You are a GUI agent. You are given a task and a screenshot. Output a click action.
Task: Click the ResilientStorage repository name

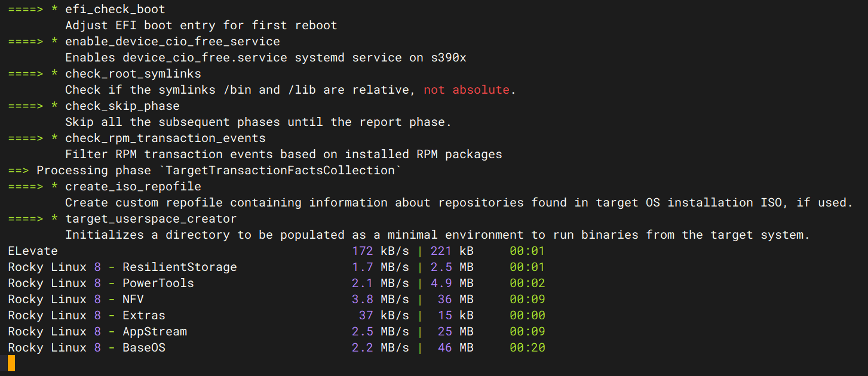tap(179, 267)
